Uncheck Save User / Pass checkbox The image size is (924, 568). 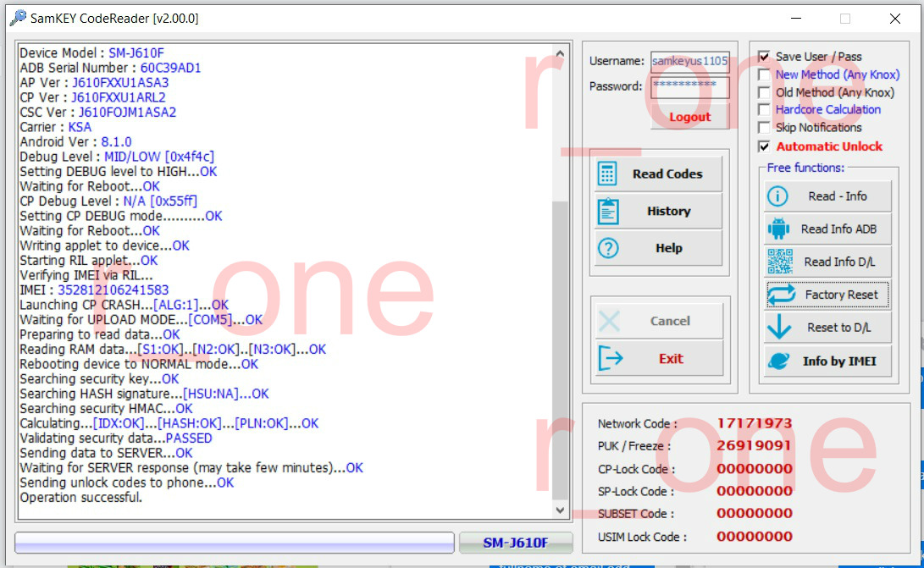tap(764, 57)
